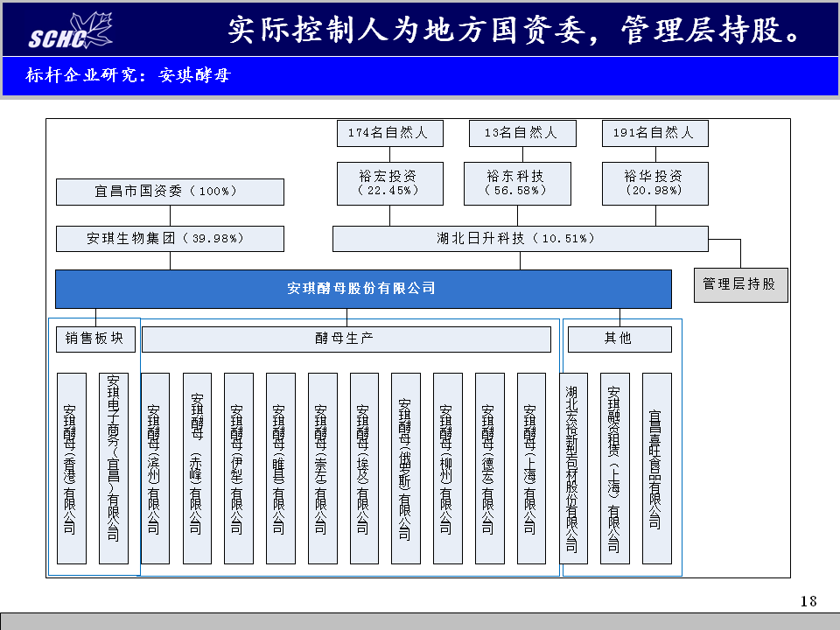Click the slide title 实际控制人为地方国资委
840x630 pixels.
514,30
